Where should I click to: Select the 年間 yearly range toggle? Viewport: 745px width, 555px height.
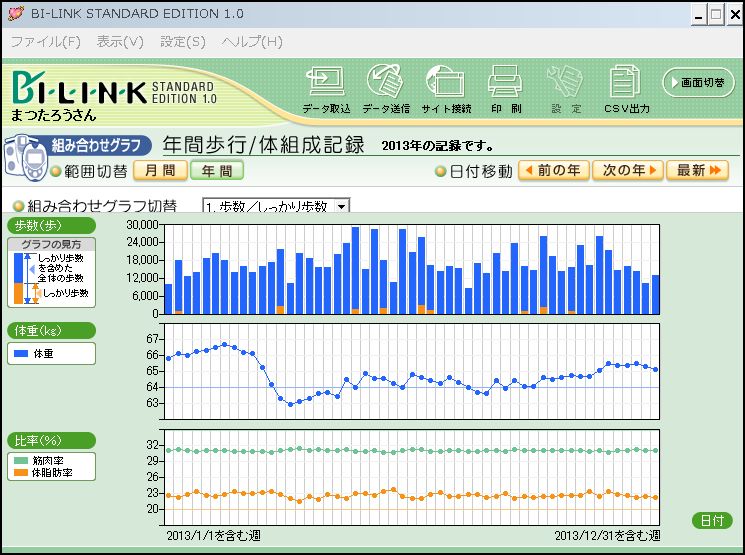(217, 171)
